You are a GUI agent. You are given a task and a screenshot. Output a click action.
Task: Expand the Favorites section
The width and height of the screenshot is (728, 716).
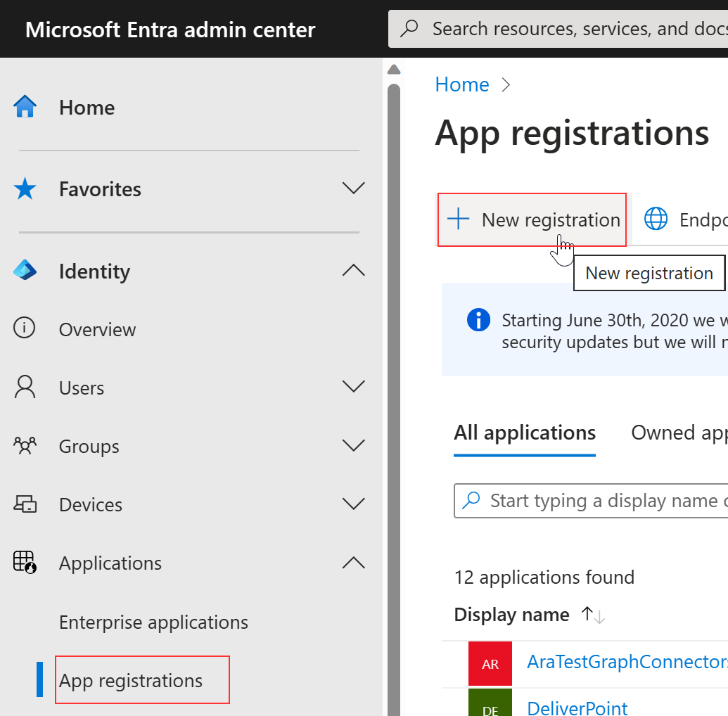pyautogui.click(x=354, y=188)
